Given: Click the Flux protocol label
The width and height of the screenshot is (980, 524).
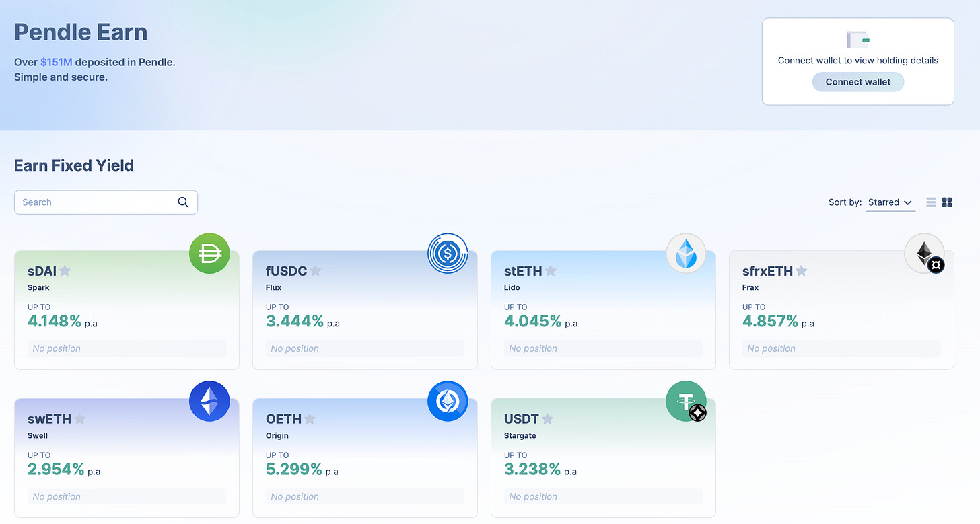Looking at the screenshot, I should pos(274,287).
